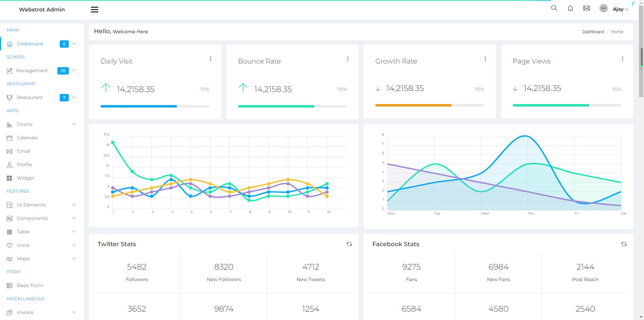This screenshot has height=320, width=644.
Task: Expand the Maps menu chevron
Action: pos(74,259)
